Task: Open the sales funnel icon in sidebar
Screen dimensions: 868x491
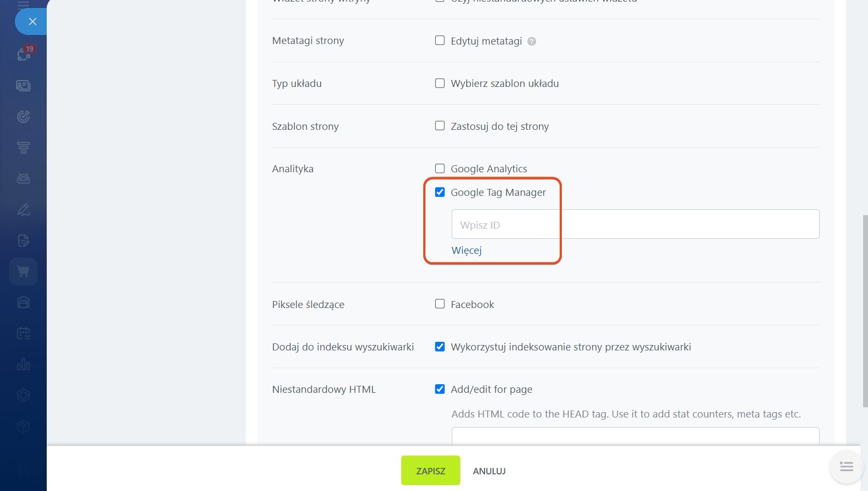Action: [x=23, y=148]
